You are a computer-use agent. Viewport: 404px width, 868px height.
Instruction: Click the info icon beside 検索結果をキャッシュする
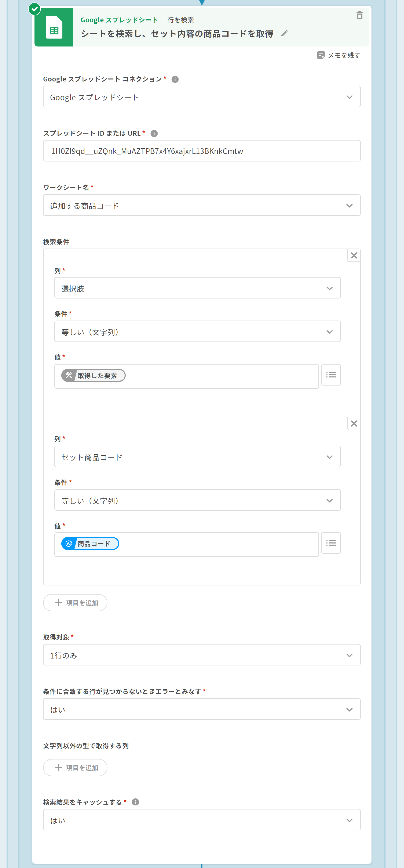click(135, 802)
